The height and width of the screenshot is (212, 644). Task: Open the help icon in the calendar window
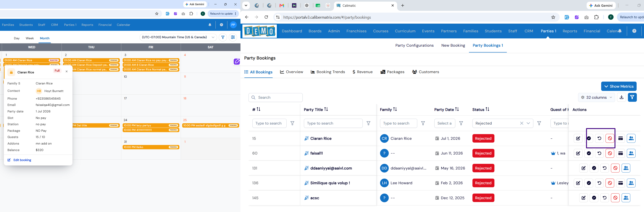coord(221,25)
